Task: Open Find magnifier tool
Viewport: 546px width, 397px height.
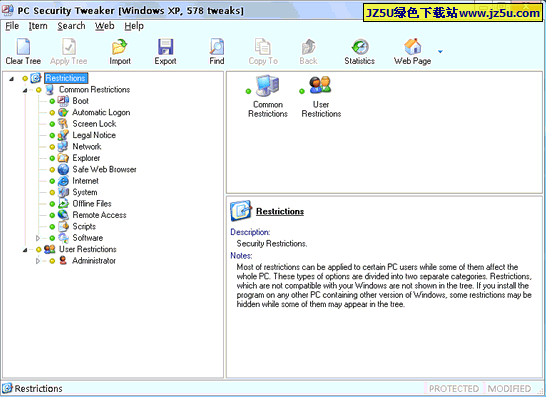Action: [217, 47]
